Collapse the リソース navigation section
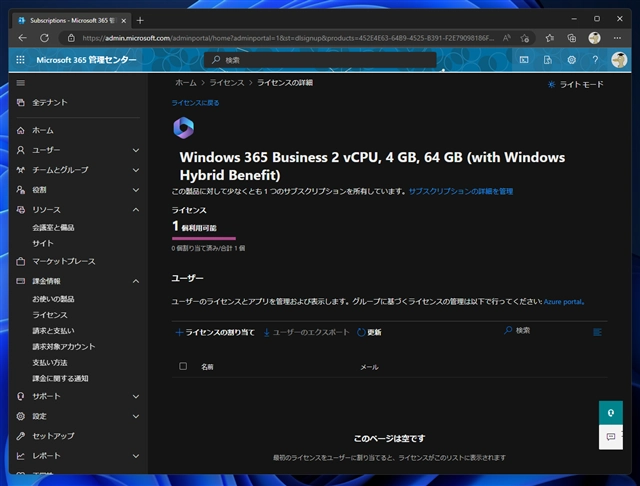Viewport: 640px width, 486px height. (136, 210)
